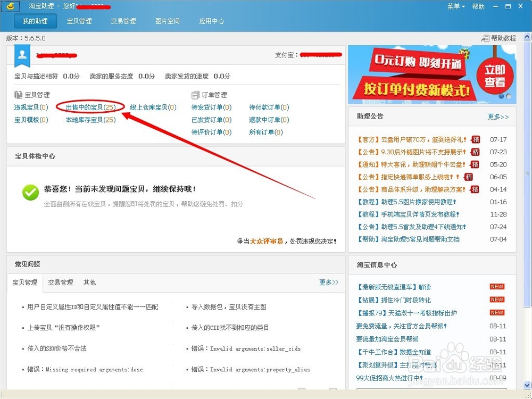Select the 其他 tab under 常见问题
532x399 pixels.
tap(89, 282)
